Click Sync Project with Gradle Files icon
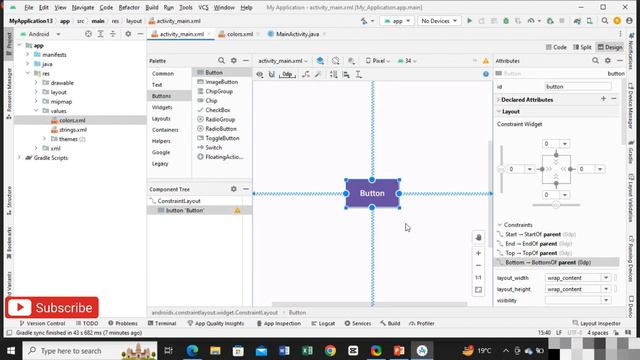Image resolution: width=640 pixels, height=360 pixels. [577, 21]
